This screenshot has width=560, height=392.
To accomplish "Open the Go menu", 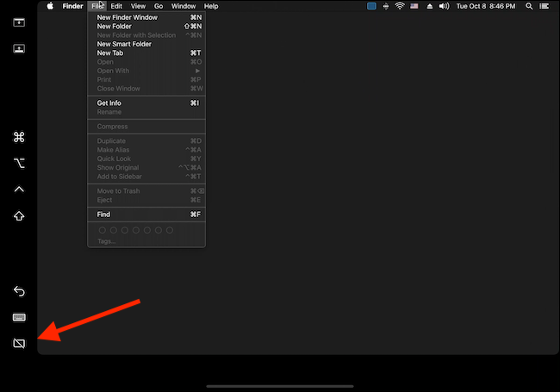I will (x=159, y=6).
